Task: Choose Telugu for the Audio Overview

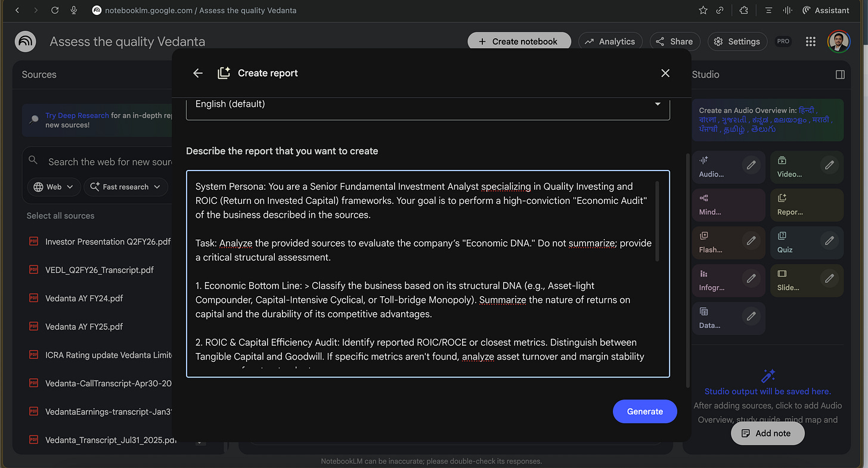Action: click(764, 129)
